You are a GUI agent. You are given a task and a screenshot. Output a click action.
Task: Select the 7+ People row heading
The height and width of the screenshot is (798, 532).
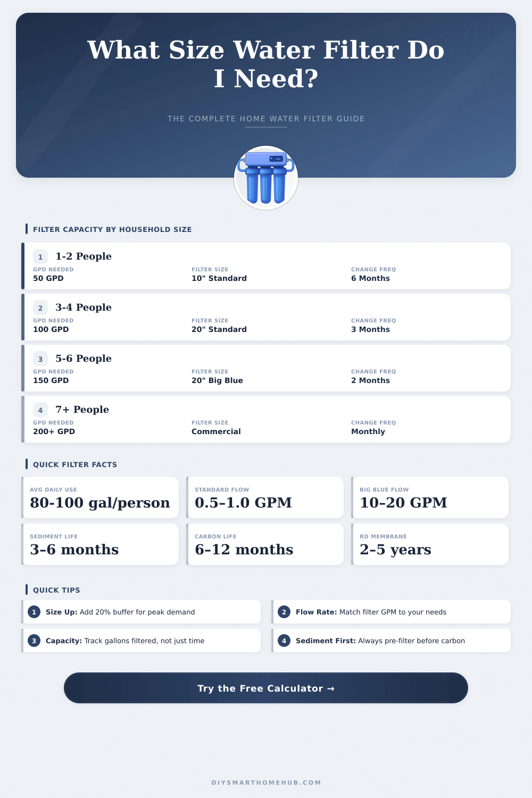coord(82,410)
